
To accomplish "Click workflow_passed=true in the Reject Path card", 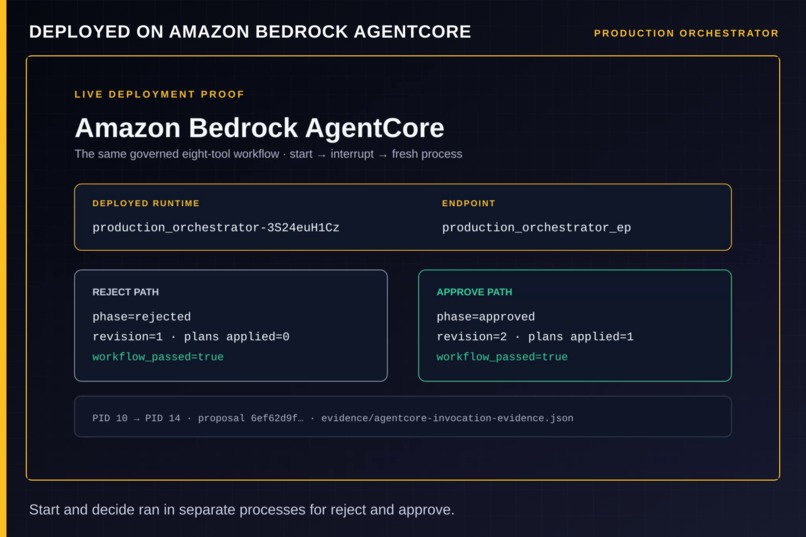I will [x=158, y=357].
